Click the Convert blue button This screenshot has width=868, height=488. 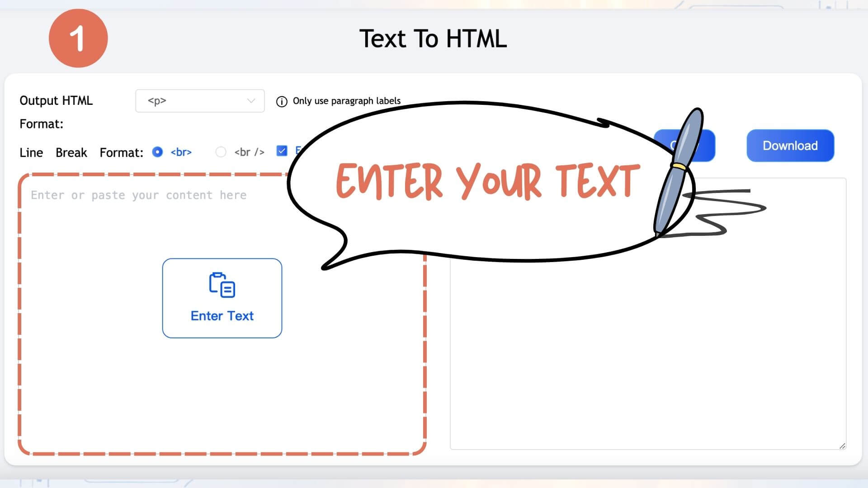[x=684, y=145]
